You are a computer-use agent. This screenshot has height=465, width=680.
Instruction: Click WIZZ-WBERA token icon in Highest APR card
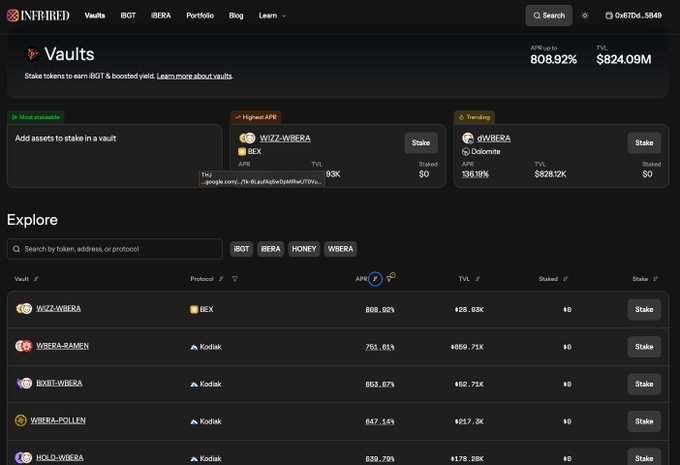[x=247, y=138]
